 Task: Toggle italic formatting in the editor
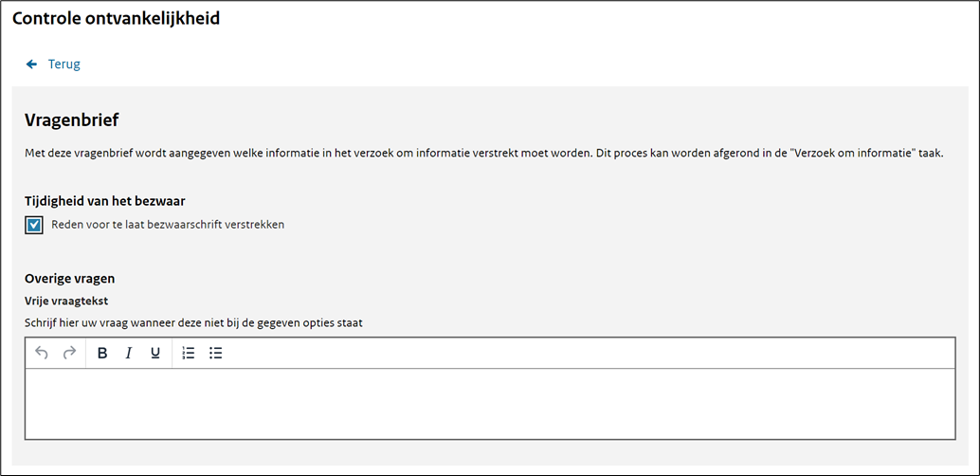pyautogui.click(x=129, y=354)
